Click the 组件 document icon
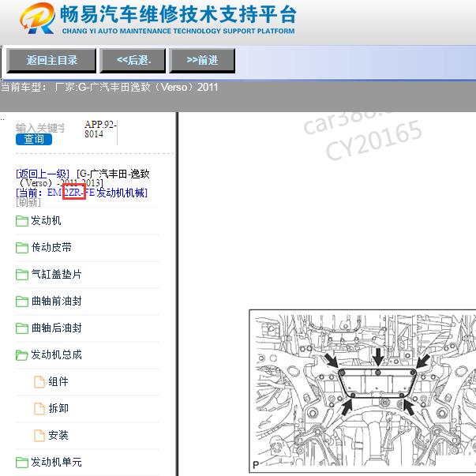The image size is (476, 476). [39, 382]
